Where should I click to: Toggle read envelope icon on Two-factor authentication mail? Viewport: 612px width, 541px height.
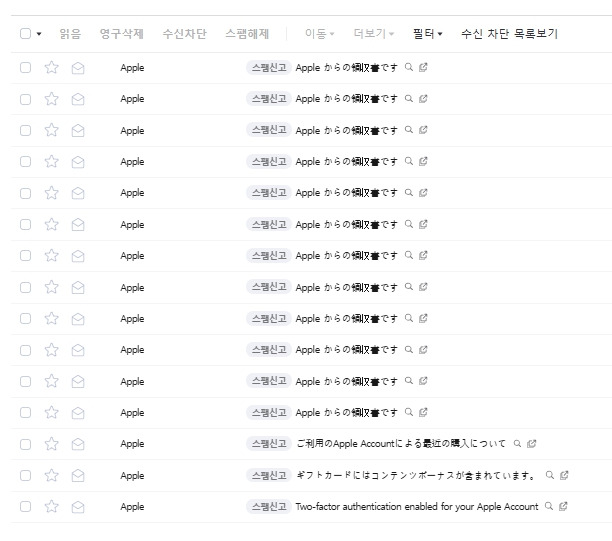coord(78,507)
